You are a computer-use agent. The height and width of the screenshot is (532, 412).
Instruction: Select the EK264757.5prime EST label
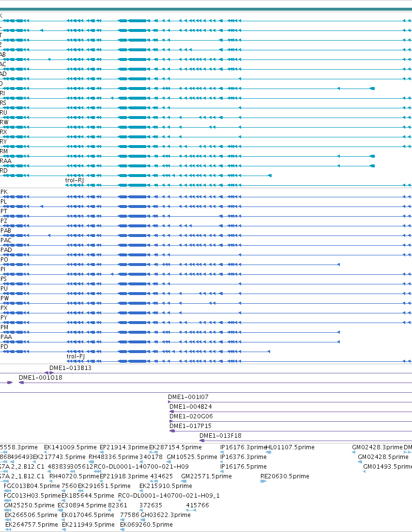coord(31,525)
